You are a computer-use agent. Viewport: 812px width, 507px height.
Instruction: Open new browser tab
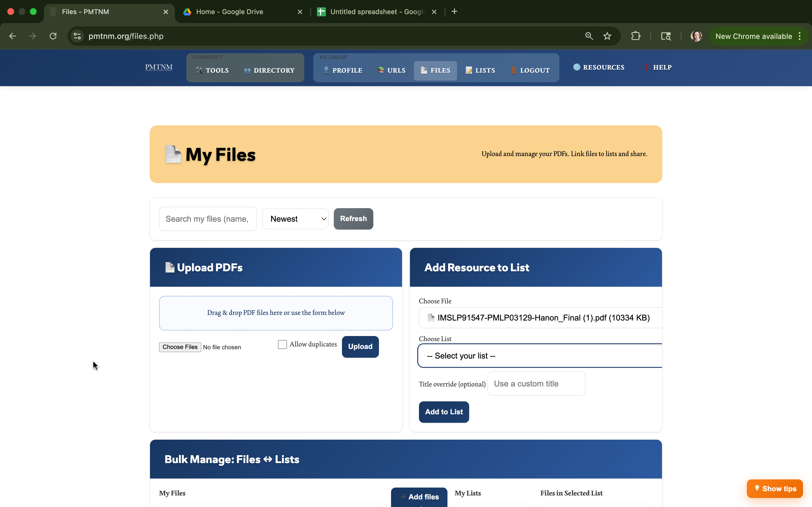click(454, 12)
